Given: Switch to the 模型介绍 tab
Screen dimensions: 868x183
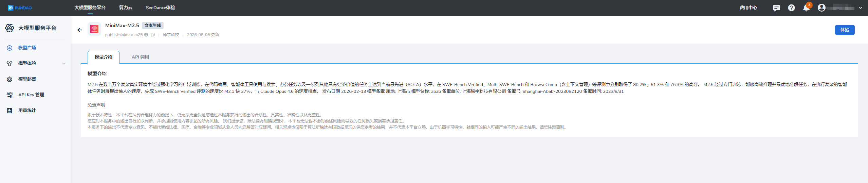Looking at the screenshot, I should [x=104, y=57].
